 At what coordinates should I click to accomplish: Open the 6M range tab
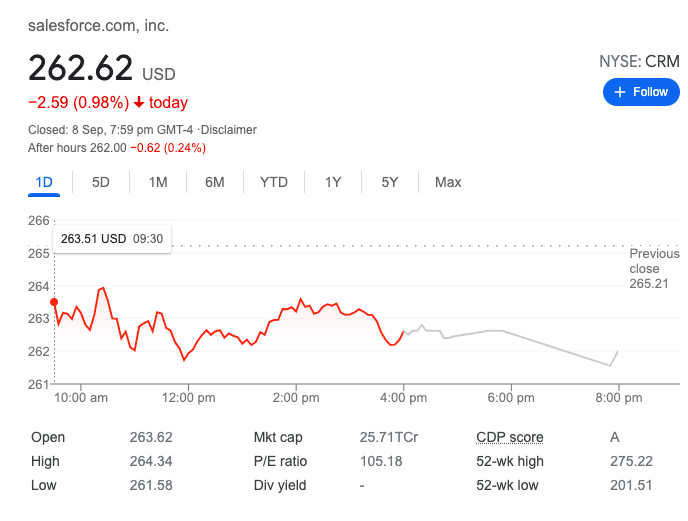pyautogui.click(x=215, y=182)
